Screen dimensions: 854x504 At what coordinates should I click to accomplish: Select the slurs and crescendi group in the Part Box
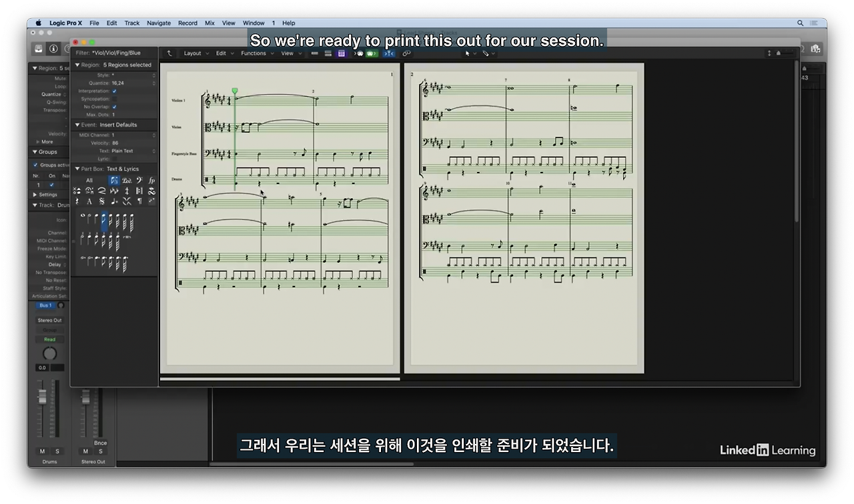pyautogui.click(x=101, y=191)
